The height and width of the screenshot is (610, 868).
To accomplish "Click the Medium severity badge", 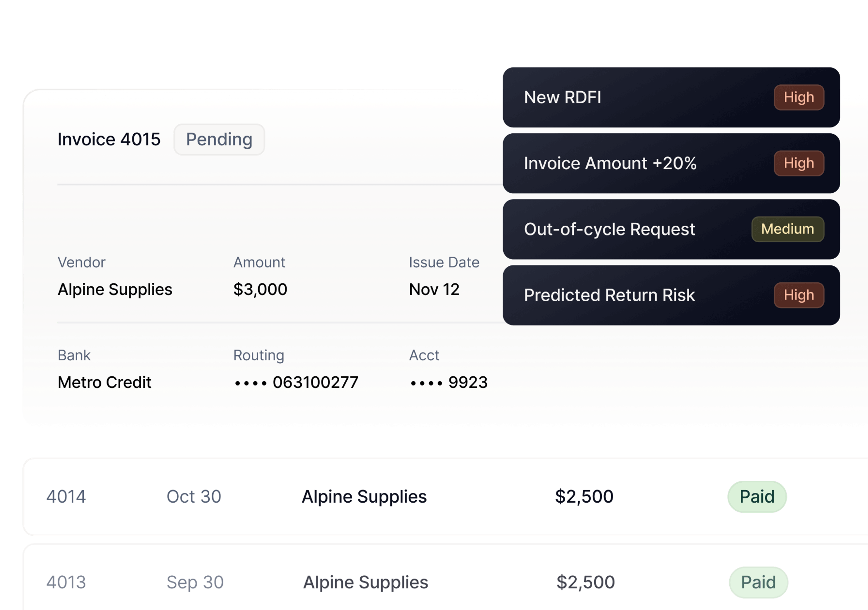I will 788,229.
